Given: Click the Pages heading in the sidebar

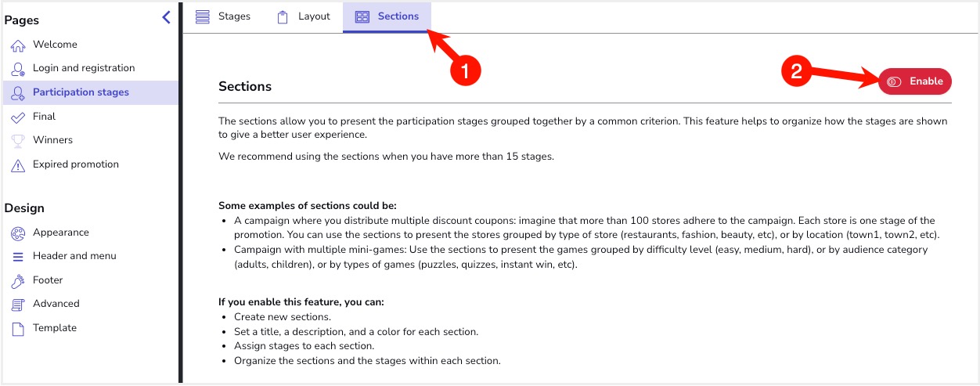Looking at the screenshot, I should pyautogui.click(x=22, y=20).
